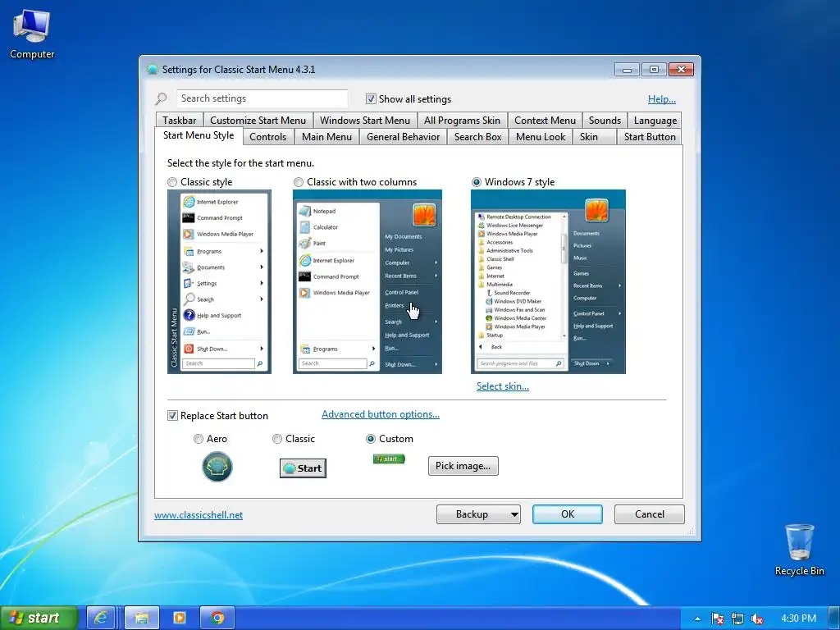The height and width of the screenshot is (630, 840).
Task: Click the OK button
Action: pos(568,514)
